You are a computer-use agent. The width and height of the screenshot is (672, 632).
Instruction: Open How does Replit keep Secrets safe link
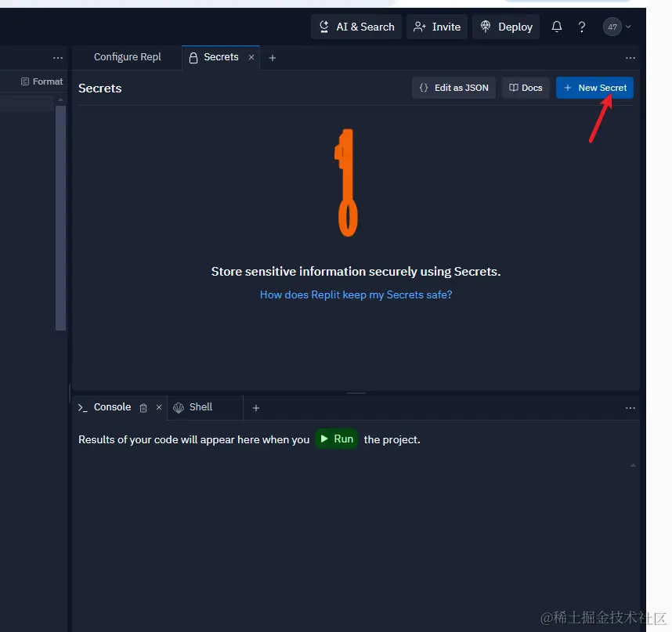tap(356, 294)
